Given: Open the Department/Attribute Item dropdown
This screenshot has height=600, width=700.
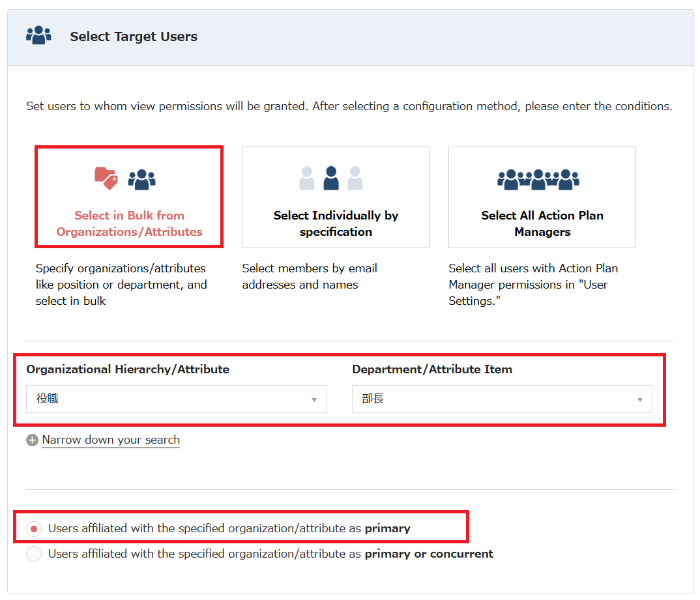Looking at the screenshot, I should pos(502,399).
